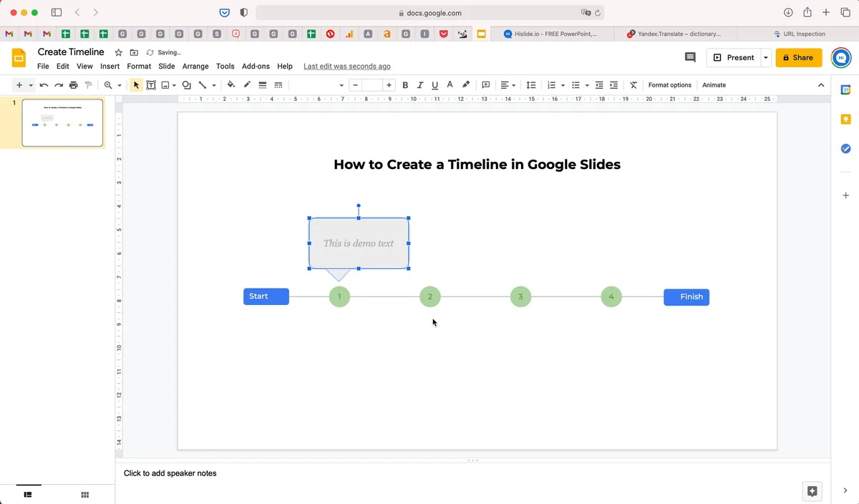
Task: Toggle Bold formatting
Action: tap(405, 85)
